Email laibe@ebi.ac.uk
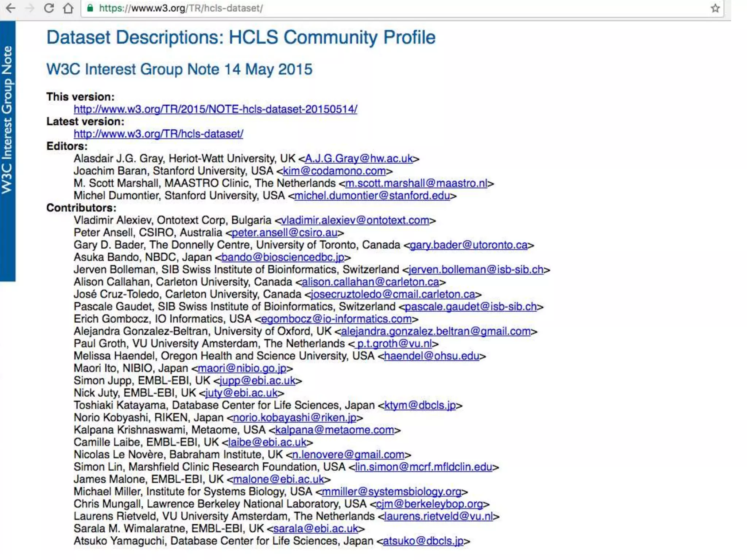This screenshot has height=560, width=747. click(267, 443)
